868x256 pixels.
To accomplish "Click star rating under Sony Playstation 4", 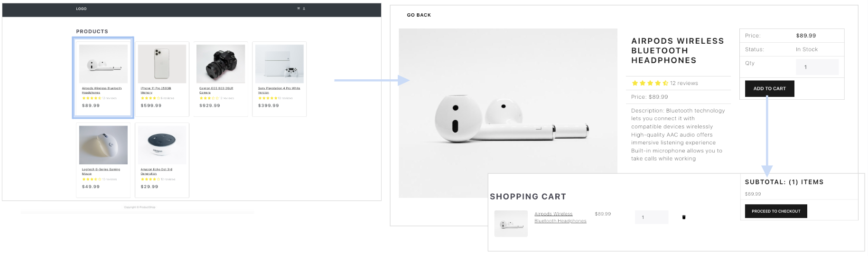I will pyautogui.click(x=268, y=98).
